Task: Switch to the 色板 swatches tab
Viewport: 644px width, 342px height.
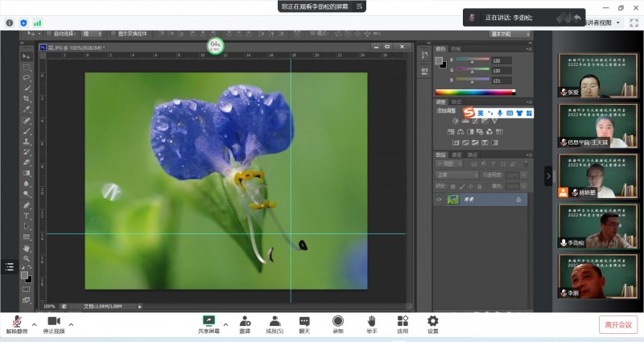Action: [456, 49]
